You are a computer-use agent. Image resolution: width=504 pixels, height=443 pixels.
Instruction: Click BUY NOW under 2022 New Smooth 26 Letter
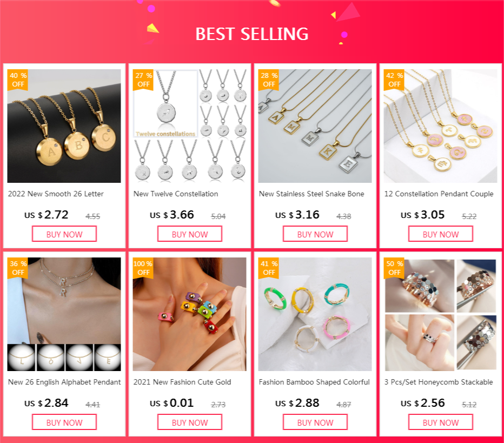(x=64, y=234)
